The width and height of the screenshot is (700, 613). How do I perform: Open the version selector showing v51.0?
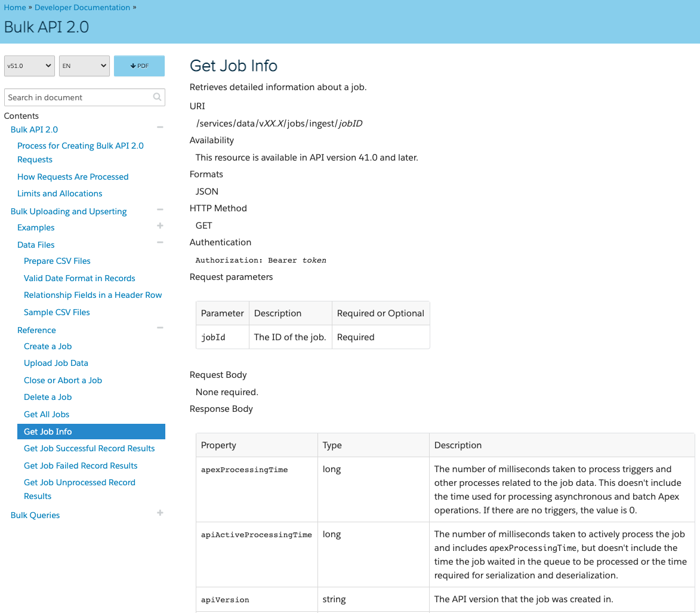pos(29,66)
